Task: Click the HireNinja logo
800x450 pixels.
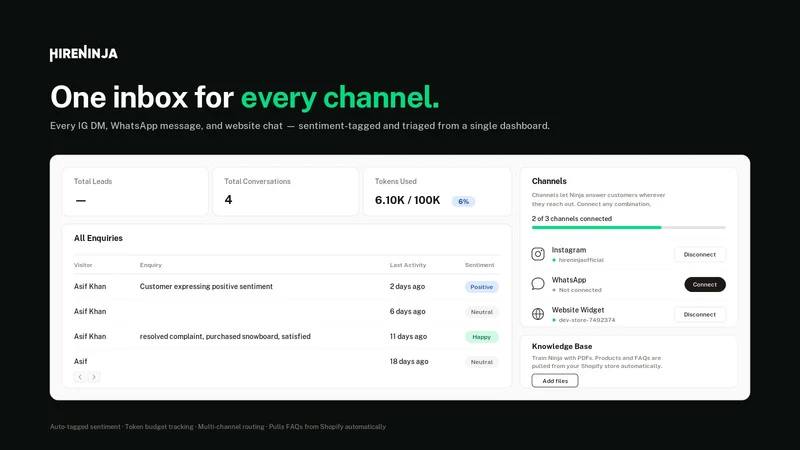Action: (x=84, y=54)
